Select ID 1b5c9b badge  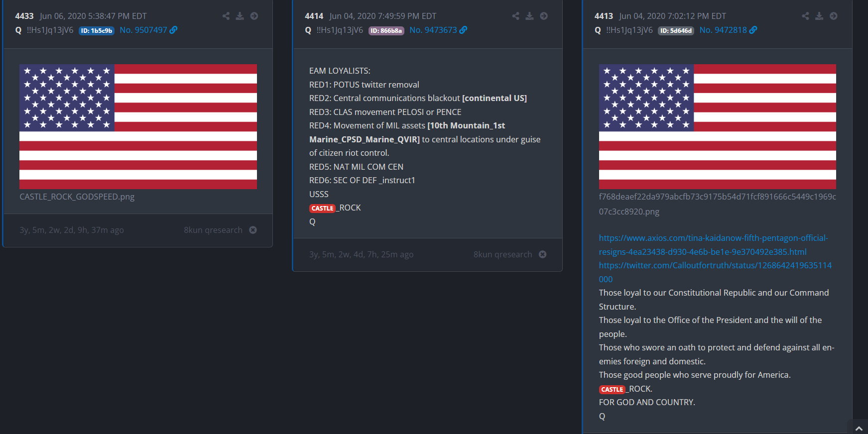pos(97,31)
